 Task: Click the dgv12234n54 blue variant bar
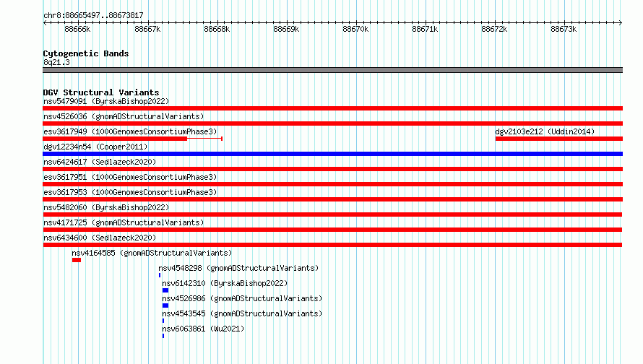(x=332, y=154)
